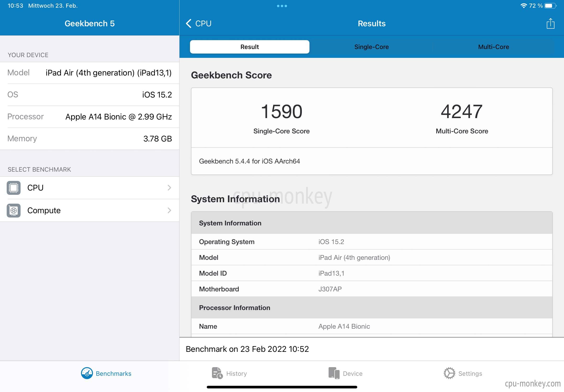Expand the CPU row chevron
This screenshot has height=392, width=564.
coord(169,188)
